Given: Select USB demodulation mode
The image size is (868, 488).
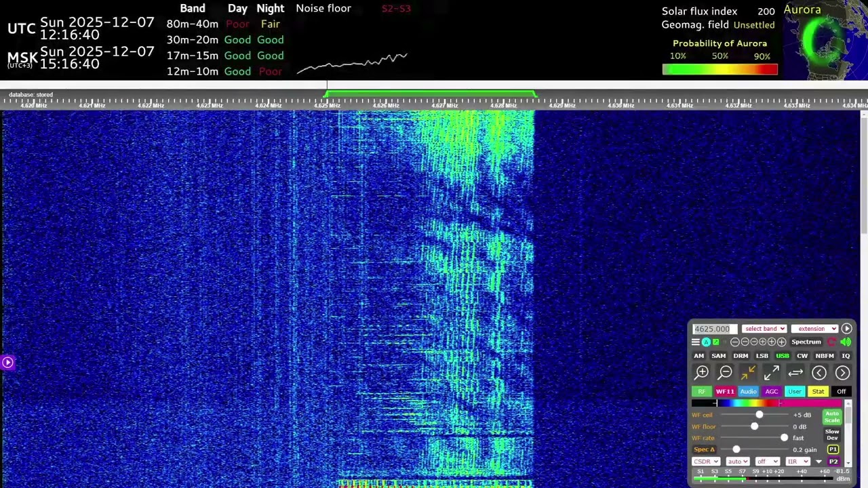Looking at the screenshot, I should pyautogui.click(x=783, y=356).
